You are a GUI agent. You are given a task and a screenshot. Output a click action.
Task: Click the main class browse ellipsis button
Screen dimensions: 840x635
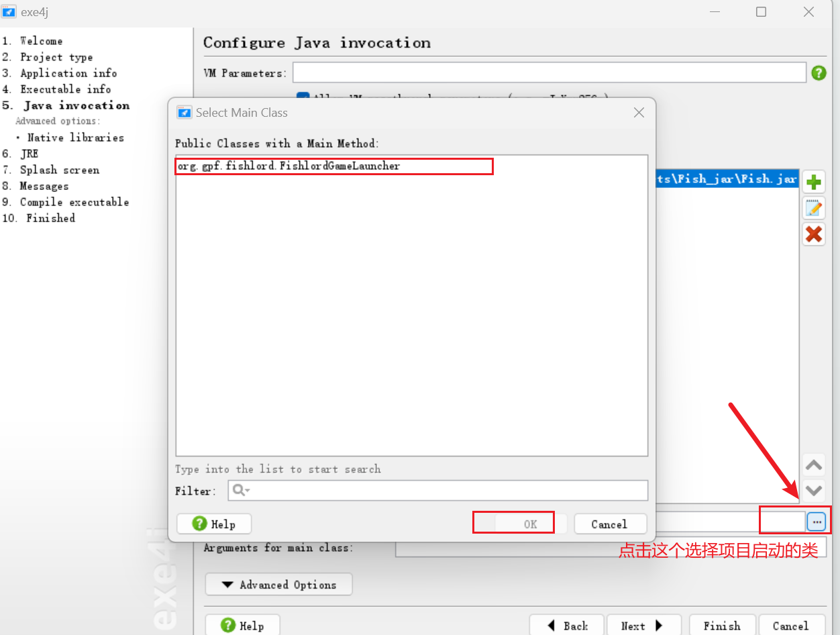817,522
